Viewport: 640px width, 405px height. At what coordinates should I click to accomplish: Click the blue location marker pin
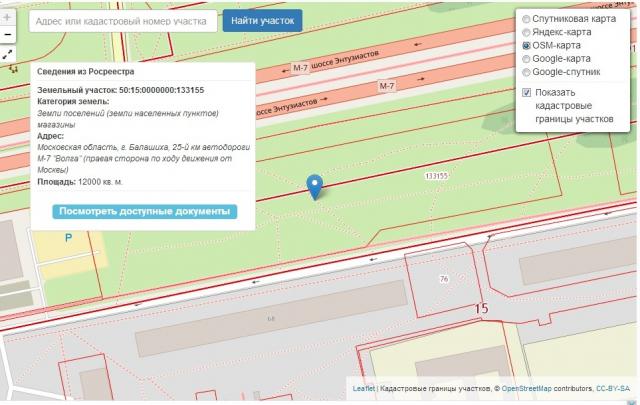click(x=315, y=186)
